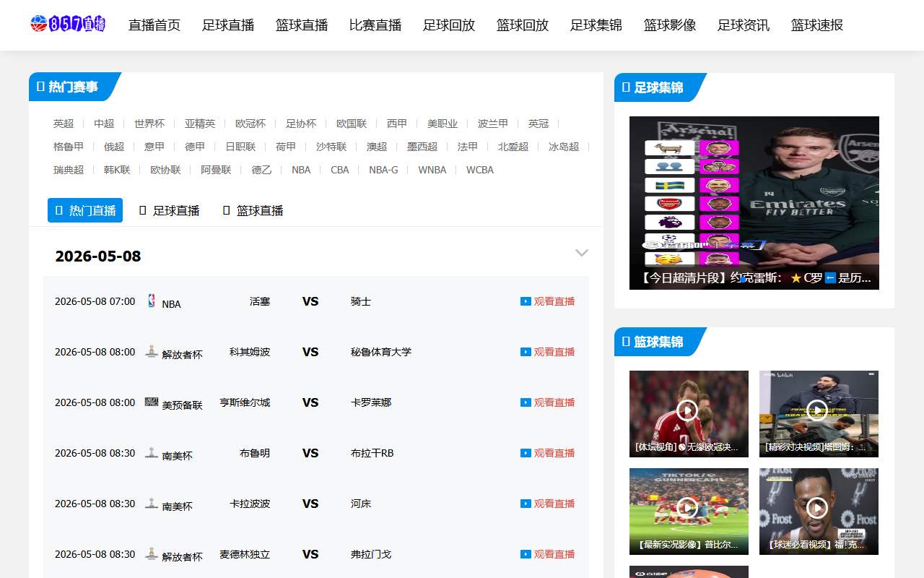Viewport: 924px width, 578px height.
Task: Click 沙特联 league link
Action: 331,147
